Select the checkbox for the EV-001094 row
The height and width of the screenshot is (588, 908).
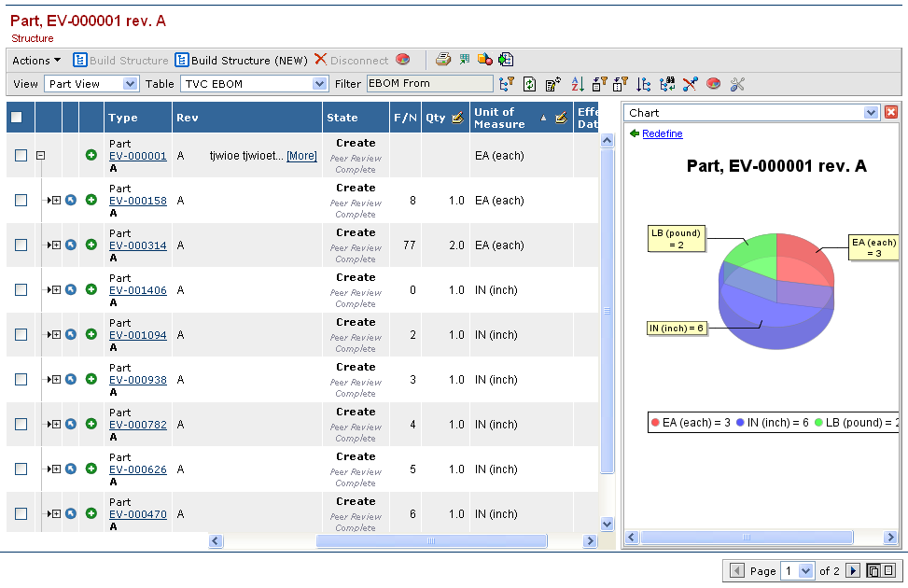pyautogui.click(x=21, y=334)
